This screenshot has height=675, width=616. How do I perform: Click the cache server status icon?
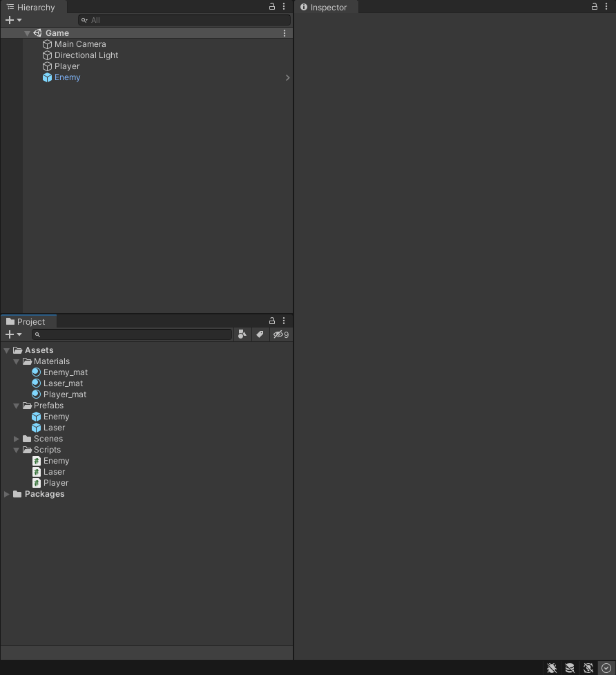pyautogui.click(x=569, y=668)
